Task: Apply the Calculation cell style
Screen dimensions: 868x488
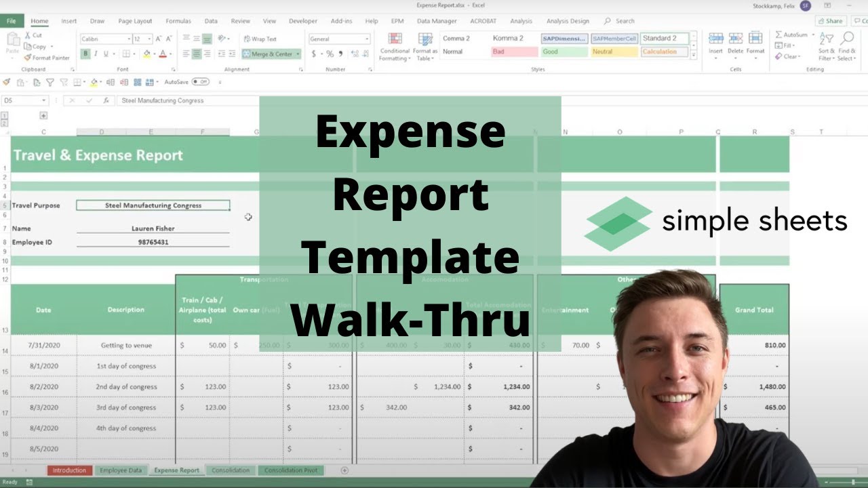Action: tap(665, 52)
